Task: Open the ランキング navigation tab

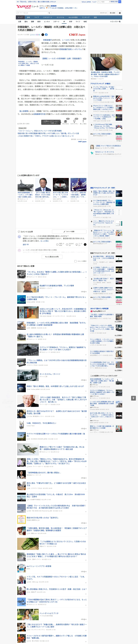Action: (86, 17)
